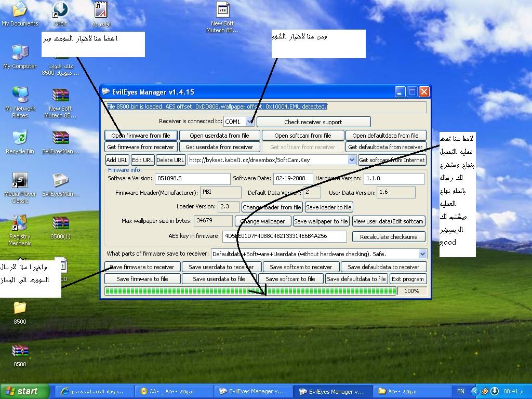This screenshot has width=532, height=399.
Task: Click Check receiver support
Action: click(313, 122)
